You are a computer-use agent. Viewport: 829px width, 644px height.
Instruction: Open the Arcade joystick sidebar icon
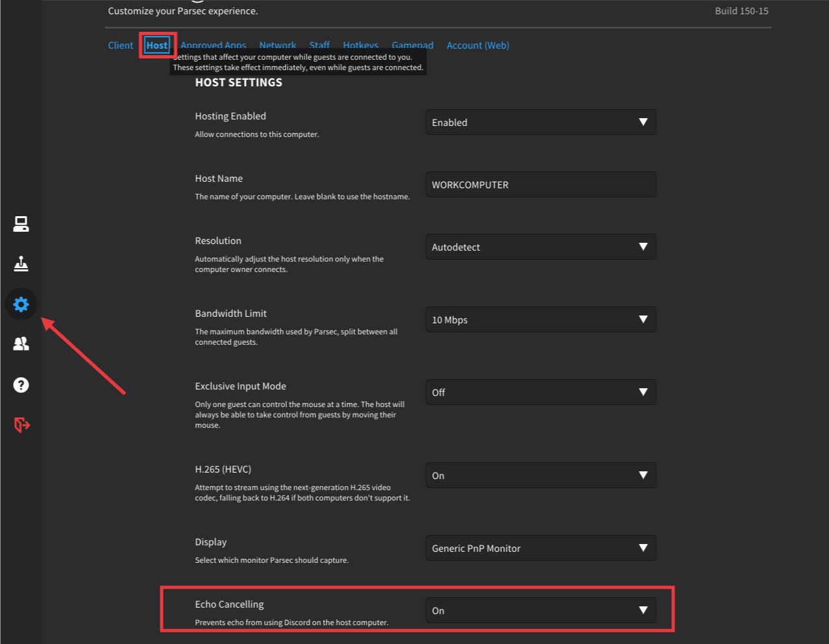pyautogui.click(x=21, y=264)
